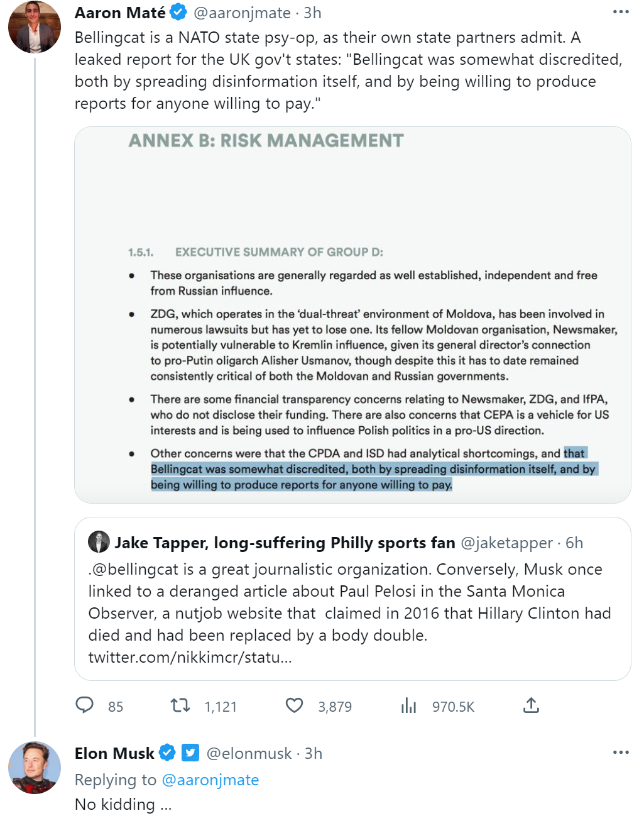
Task: Open tweet analytics bar chart icon
Action: [409, 705]
